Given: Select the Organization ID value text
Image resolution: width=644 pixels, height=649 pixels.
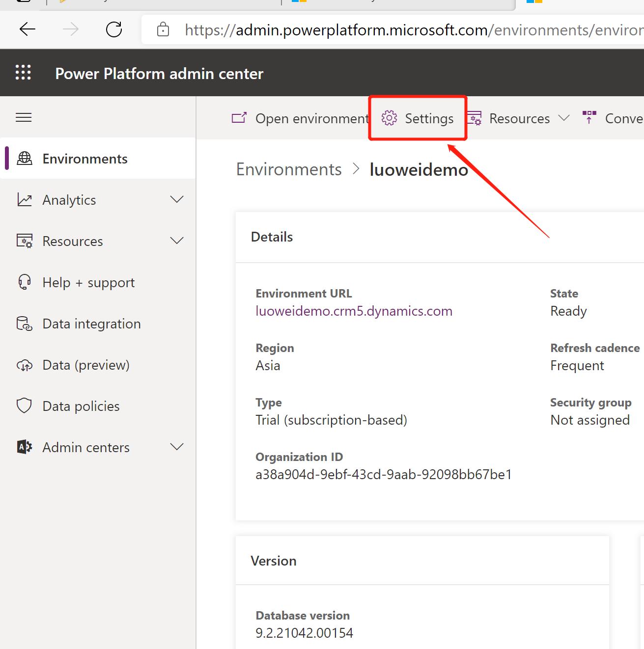Looking at the screenshot, I should click(x=384, y=475).
